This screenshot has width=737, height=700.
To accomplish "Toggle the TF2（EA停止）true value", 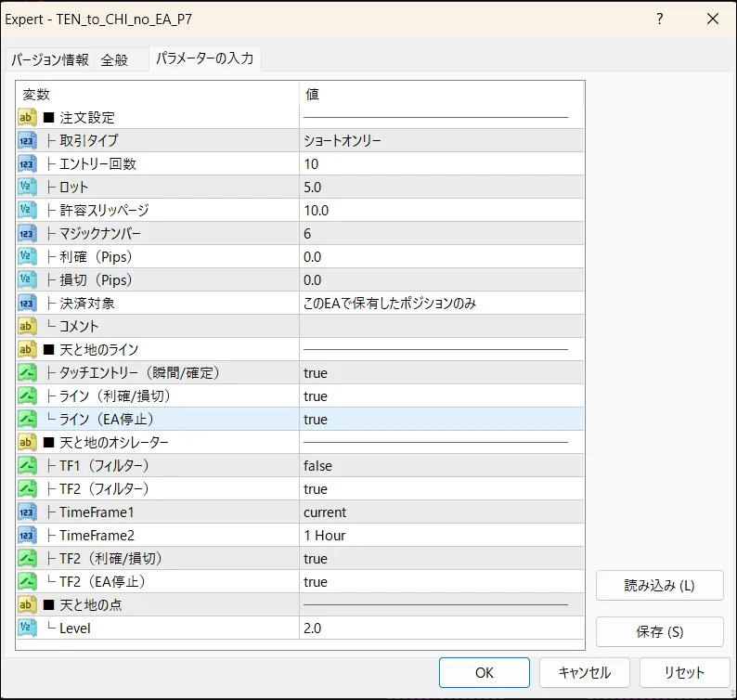I will (441, 581).
